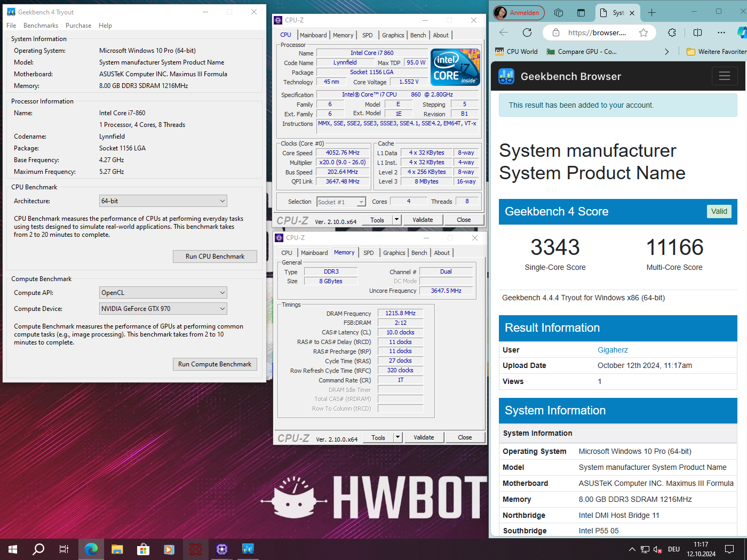View site information lock icon
Image resolution: width=747 pixels, height=560 pixels.
tap(556, 33)
